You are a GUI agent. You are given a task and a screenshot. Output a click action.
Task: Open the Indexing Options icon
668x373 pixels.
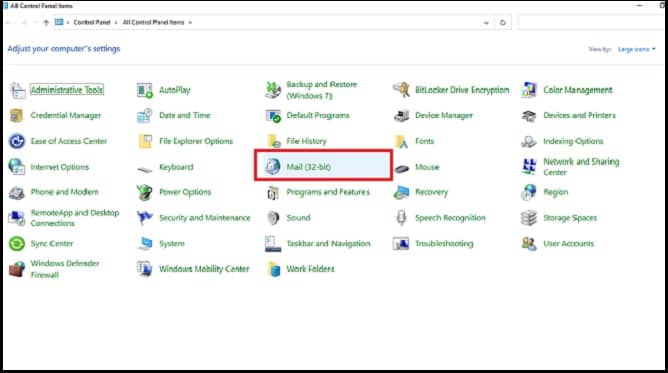[x=529, y=141]
